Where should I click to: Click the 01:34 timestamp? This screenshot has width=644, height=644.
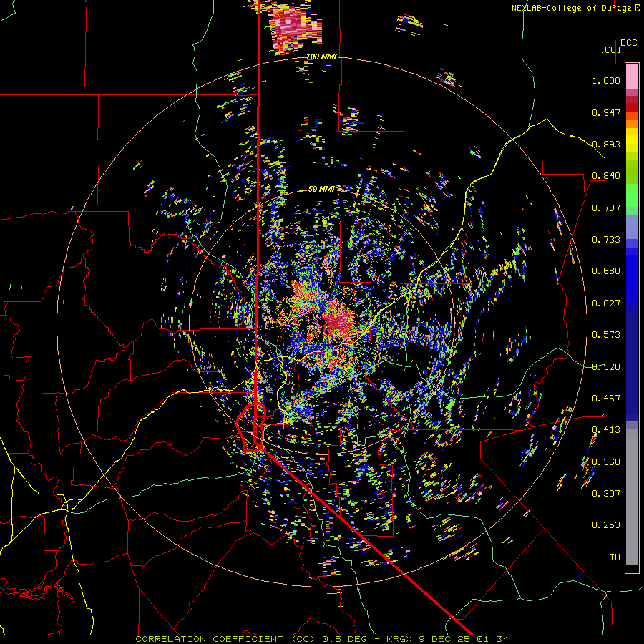pos(492,639)
